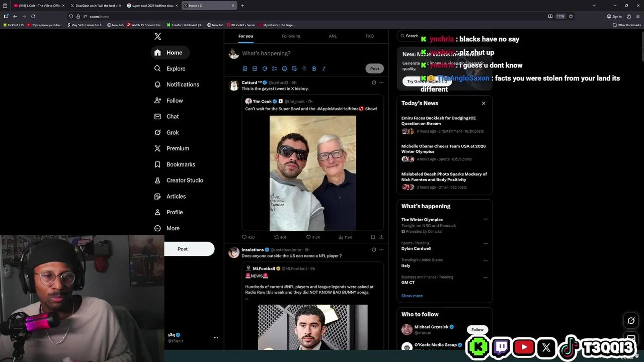This screenshot has width=644, height=362.
Task: Close the Today's News panel
Action: (x=484, y=104)
